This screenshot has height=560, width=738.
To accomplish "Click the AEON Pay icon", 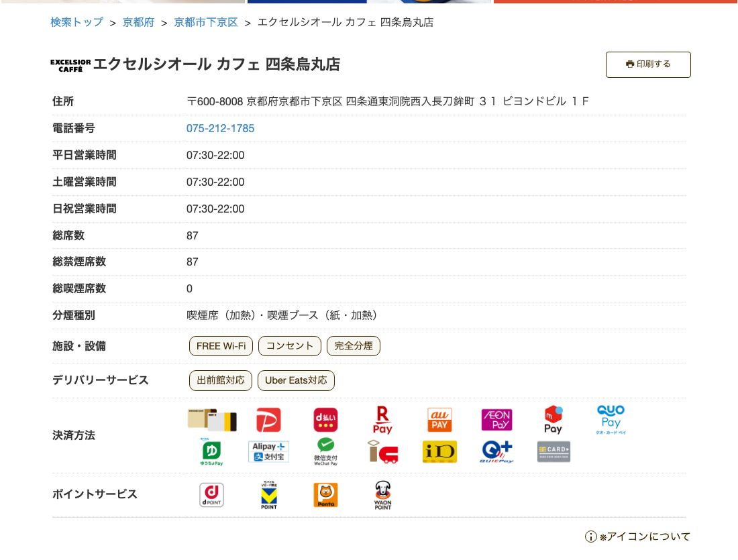I will pos(496,420).
